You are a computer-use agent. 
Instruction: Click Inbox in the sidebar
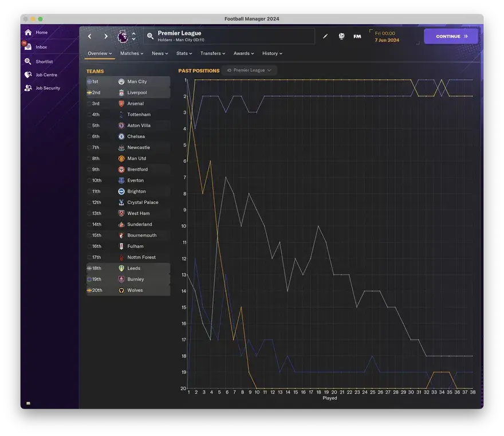coord(41,47)
